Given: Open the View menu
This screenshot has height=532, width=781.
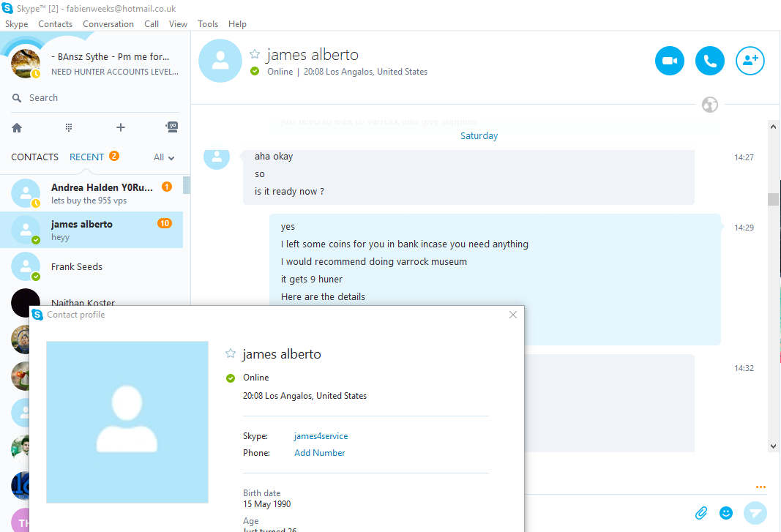Looking at the screenshot, I should [178, 24].
